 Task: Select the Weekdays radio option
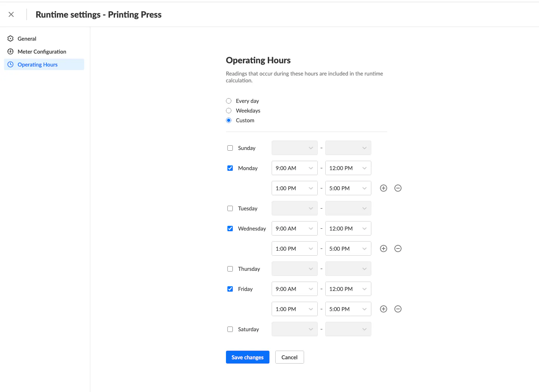(228, 110)
